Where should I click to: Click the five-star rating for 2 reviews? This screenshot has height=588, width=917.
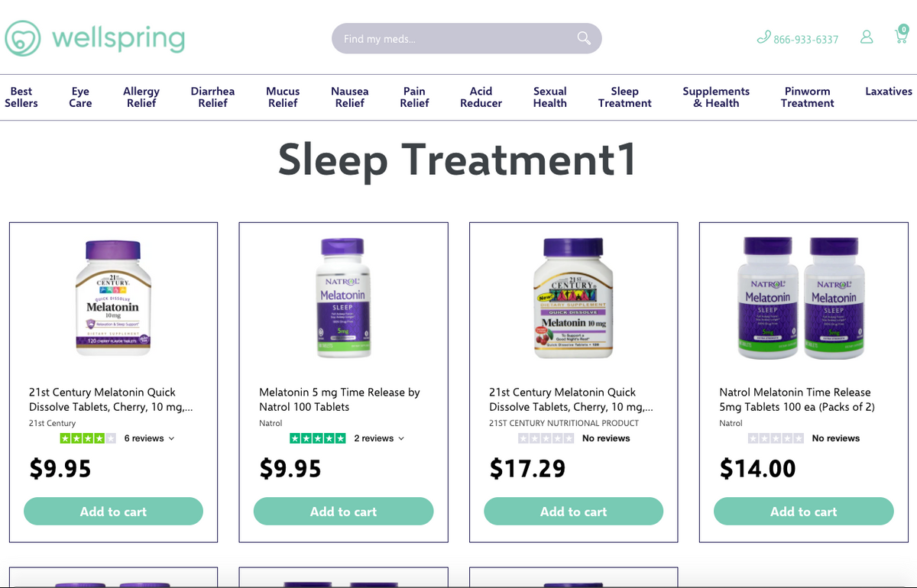coord(317,438)
